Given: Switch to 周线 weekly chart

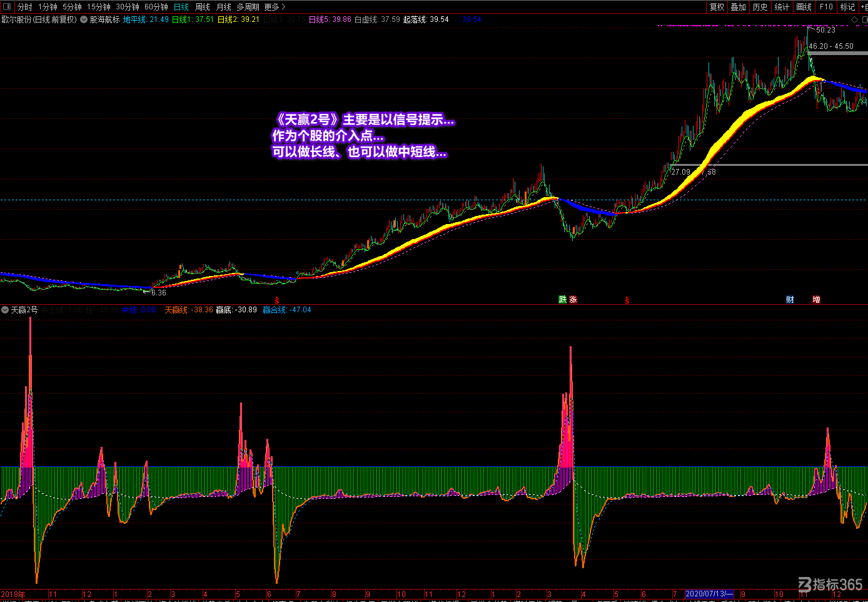Looking at the screenshot, I should point(203,7).
